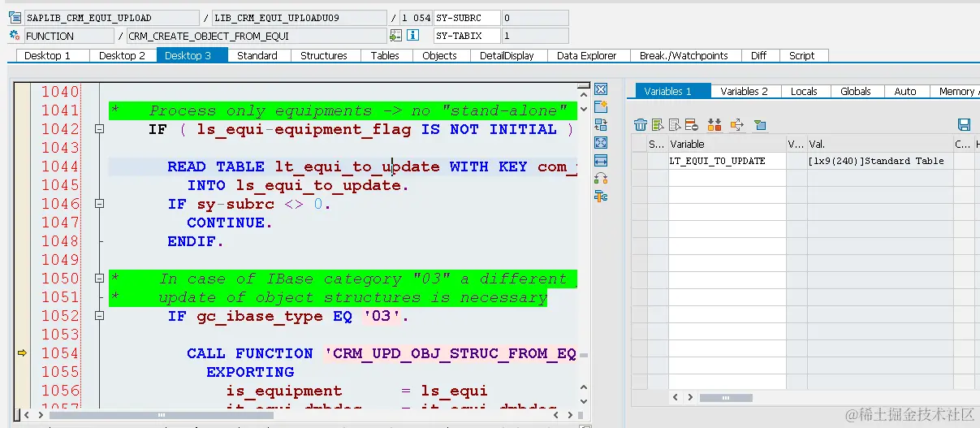Viewport: 980px width, 428px height.
Task: Open the Data Explorer tab
Action: (x=587, y=55)
